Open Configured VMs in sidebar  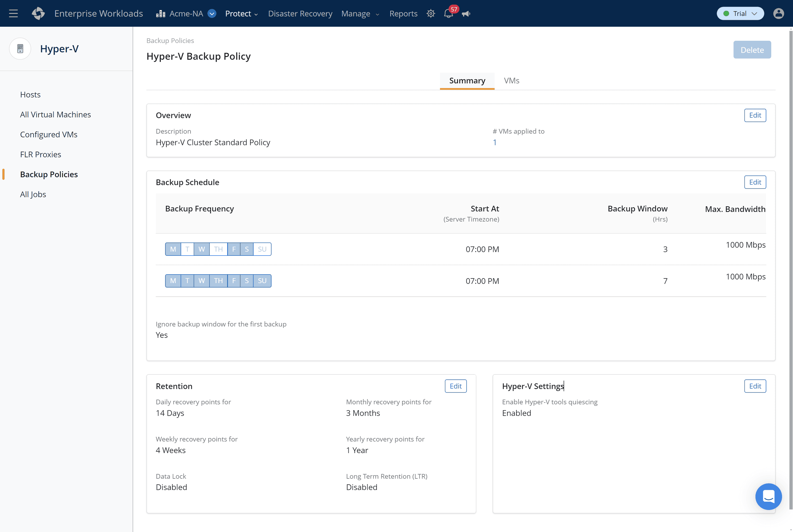(x=48, y=135)
